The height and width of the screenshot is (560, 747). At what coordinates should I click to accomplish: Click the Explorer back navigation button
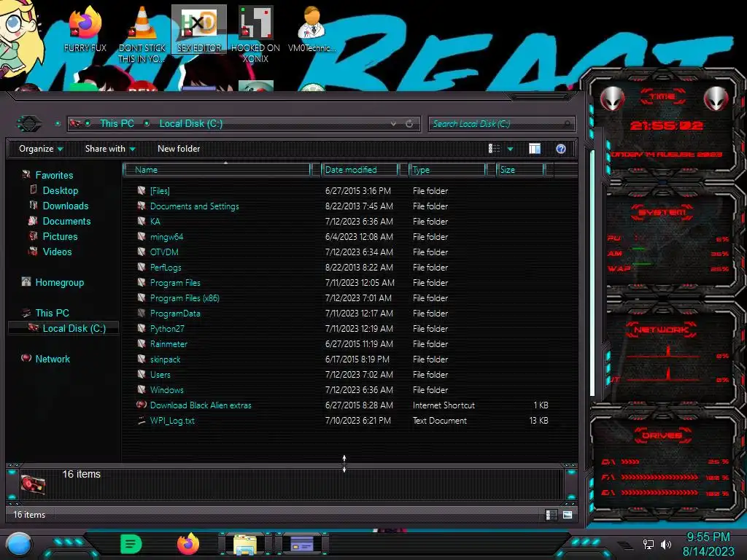29,124
